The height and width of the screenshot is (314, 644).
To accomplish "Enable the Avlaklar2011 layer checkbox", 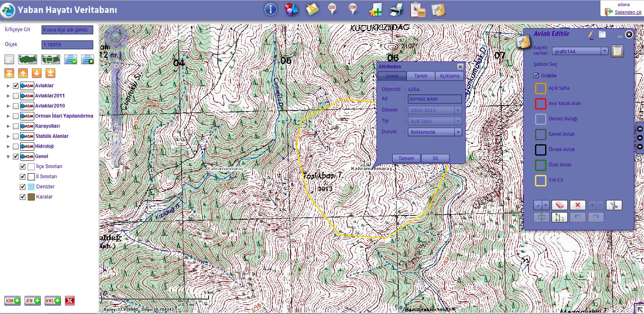I will click(x=16, y=96).
